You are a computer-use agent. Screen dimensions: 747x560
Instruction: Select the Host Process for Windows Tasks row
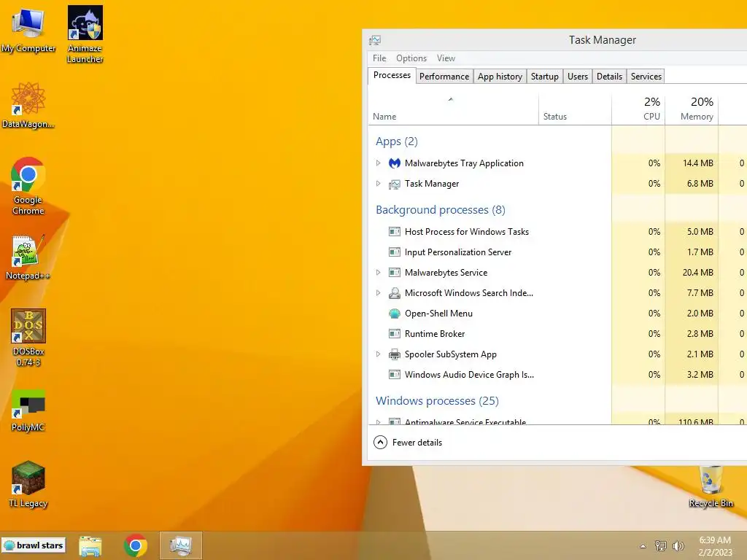[x=557, y=232]
